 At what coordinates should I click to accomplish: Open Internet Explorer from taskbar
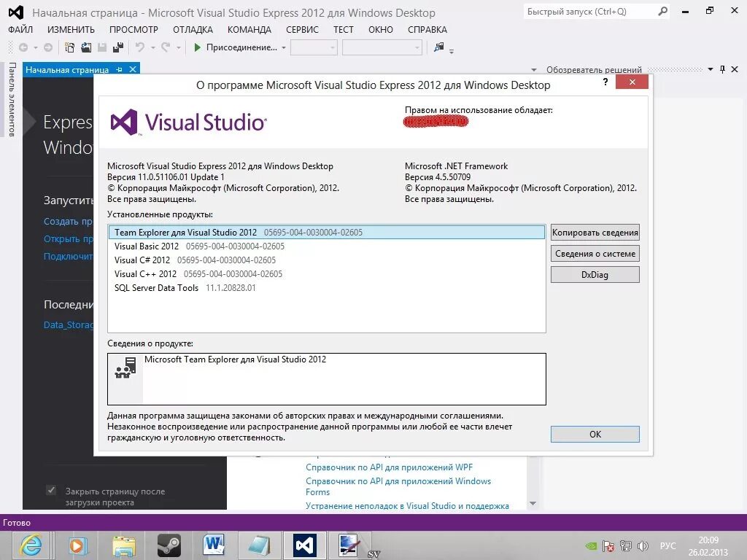31,545
